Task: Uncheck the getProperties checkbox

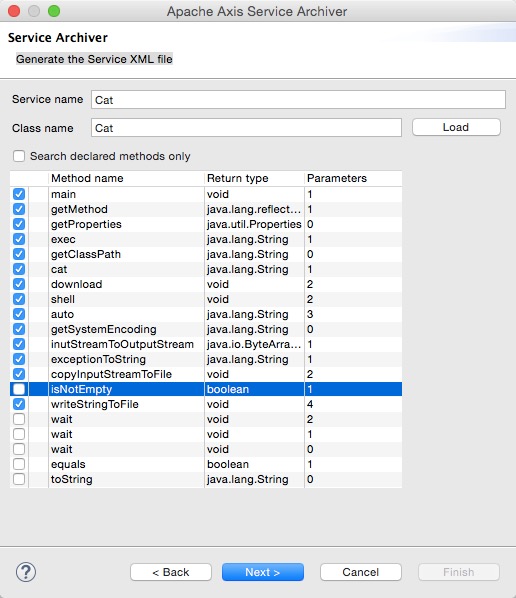Action: pyautogui.click(x=19, y=224)
